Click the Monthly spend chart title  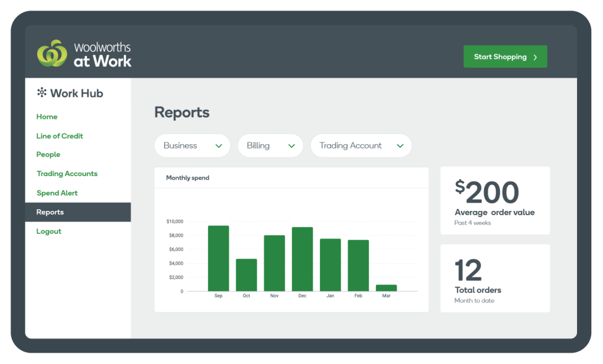pyautogui.click(x=187, y=177)
